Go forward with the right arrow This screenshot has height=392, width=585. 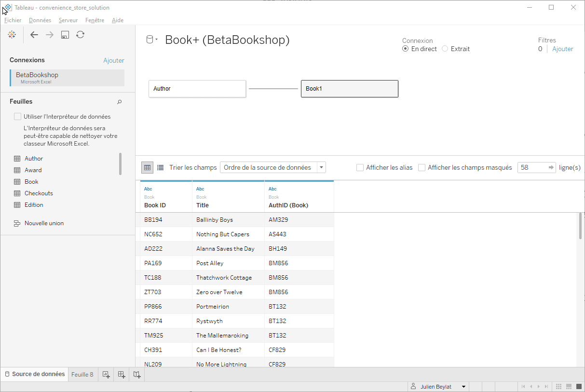[x=50, y=35]
